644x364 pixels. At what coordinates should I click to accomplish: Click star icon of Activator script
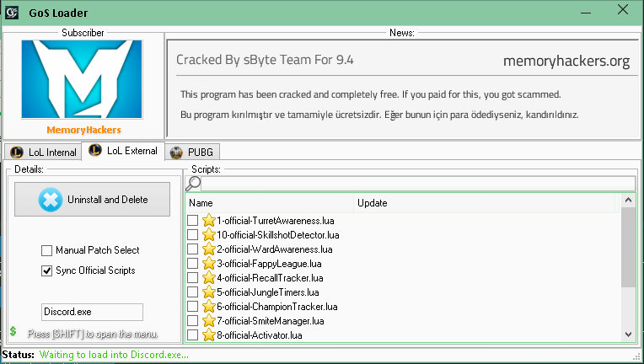pos(209,335)
